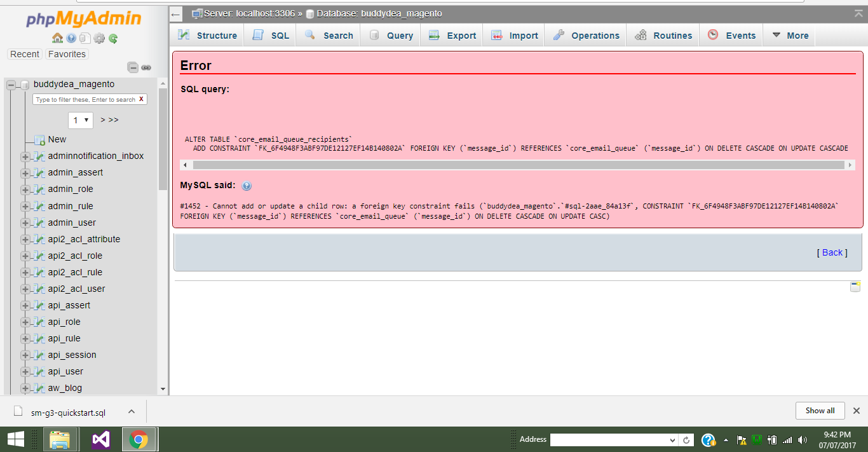
Task: Click the Windows Start button
Action: click(15, 439)
